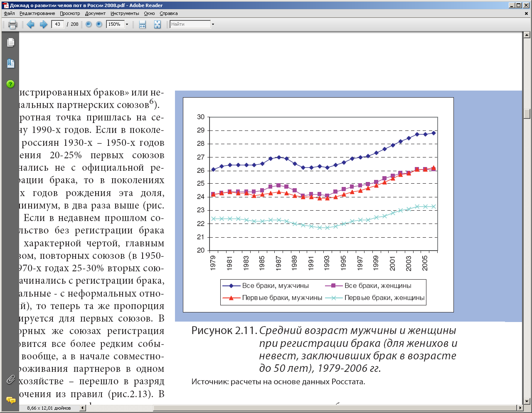Click the green help question mark icon
The height and width of the screenshot is (413, 532).
point(10,84)
